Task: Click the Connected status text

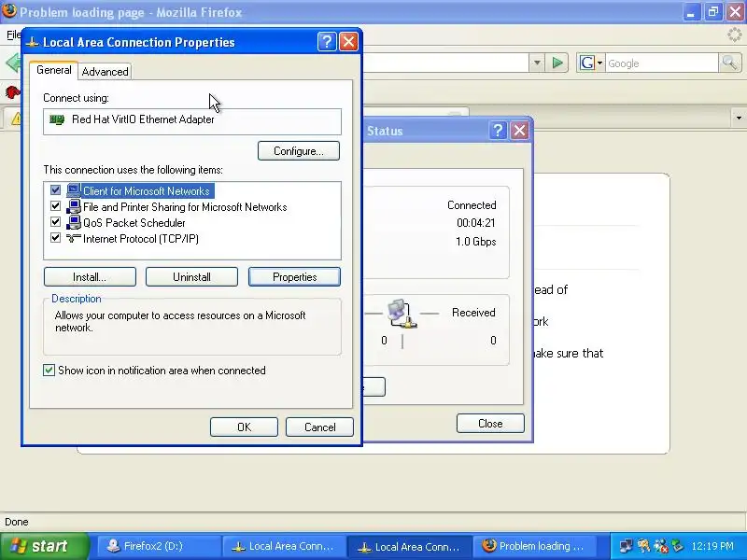Action: [472, 205]
